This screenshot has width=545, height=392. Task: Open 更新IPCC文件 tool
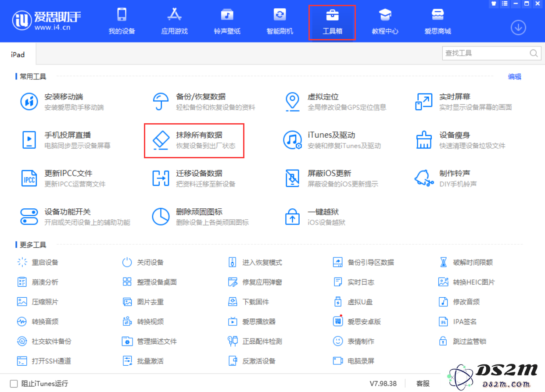pos(63,178)
